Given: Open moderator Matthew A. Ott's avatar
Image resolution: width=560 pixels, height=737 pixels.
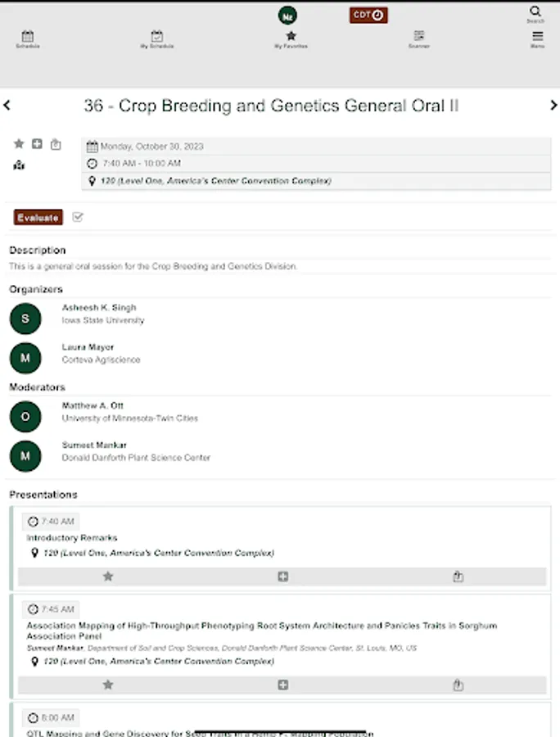Looking at the screenshot, I should (25, 417).
